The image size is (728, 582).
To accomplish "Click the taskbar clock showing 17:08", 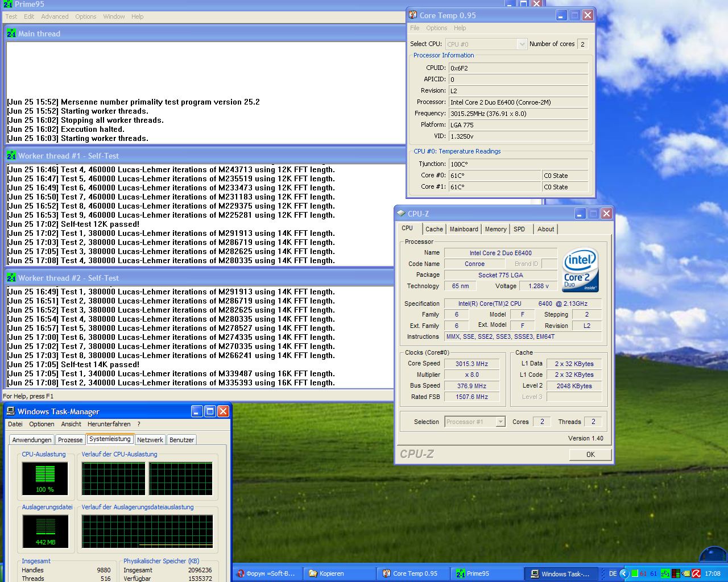I will [713, 573].
